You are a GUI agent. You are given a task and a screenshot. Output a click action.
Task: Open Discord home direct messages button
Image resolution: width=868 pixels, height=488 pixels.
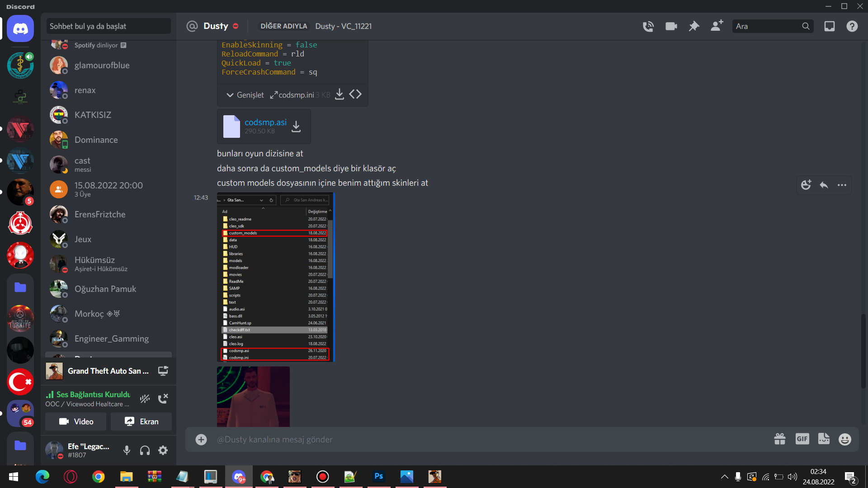(20, 28)
